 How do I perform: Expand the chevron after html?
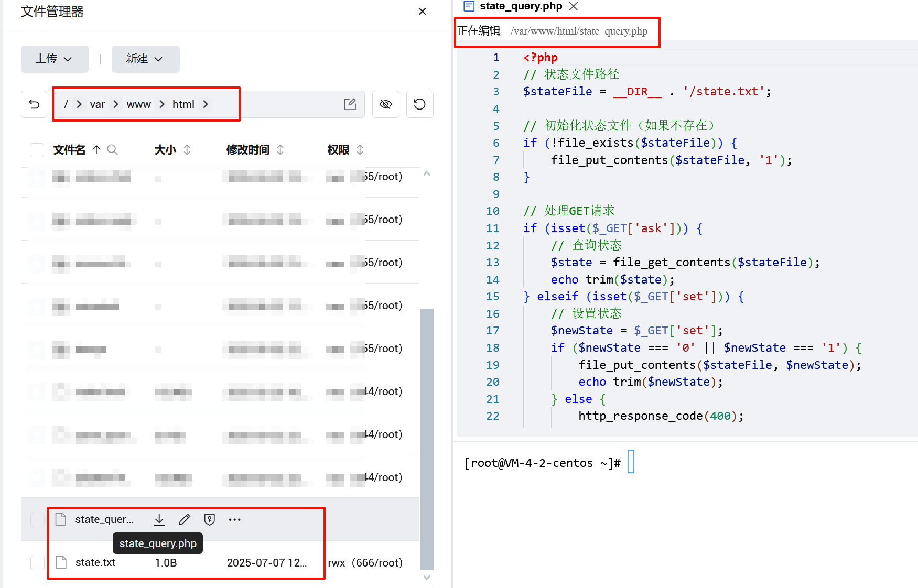pyautogui.click(x=206, y=104)
